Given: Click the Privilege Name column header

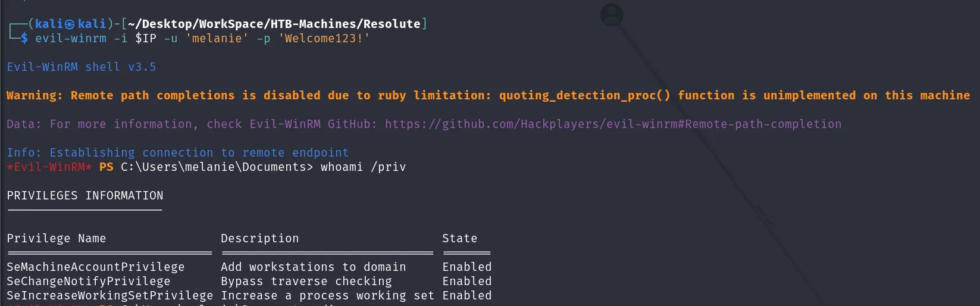Looking at the screenshot, I should point(57,238).
